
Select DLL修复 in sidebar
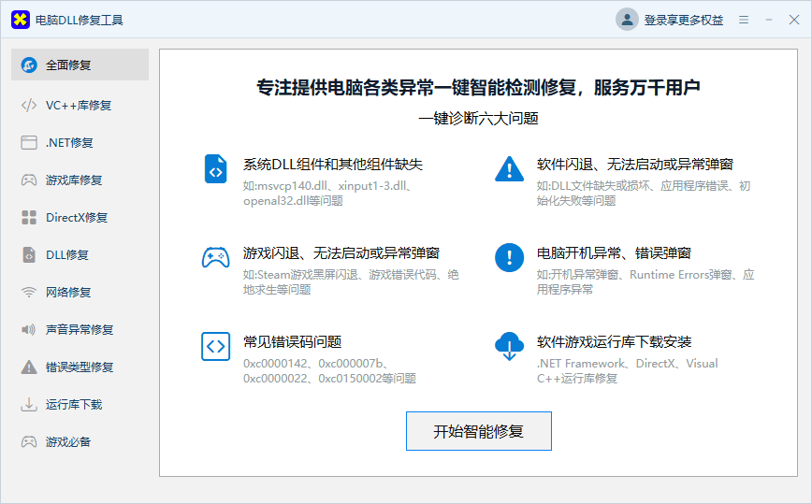(80, 254)
